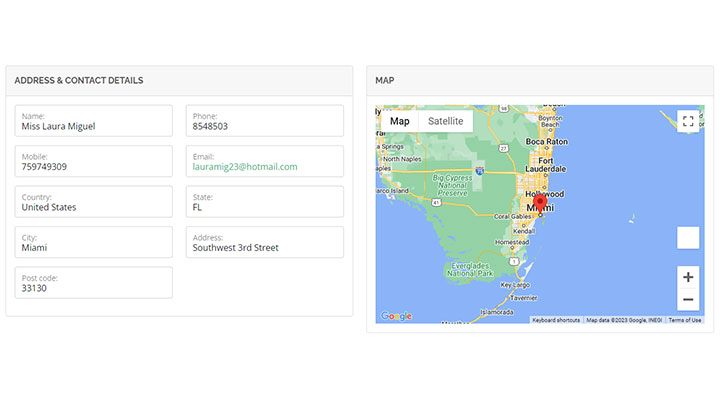Click the Coral Gables map label

pos(512,216)
